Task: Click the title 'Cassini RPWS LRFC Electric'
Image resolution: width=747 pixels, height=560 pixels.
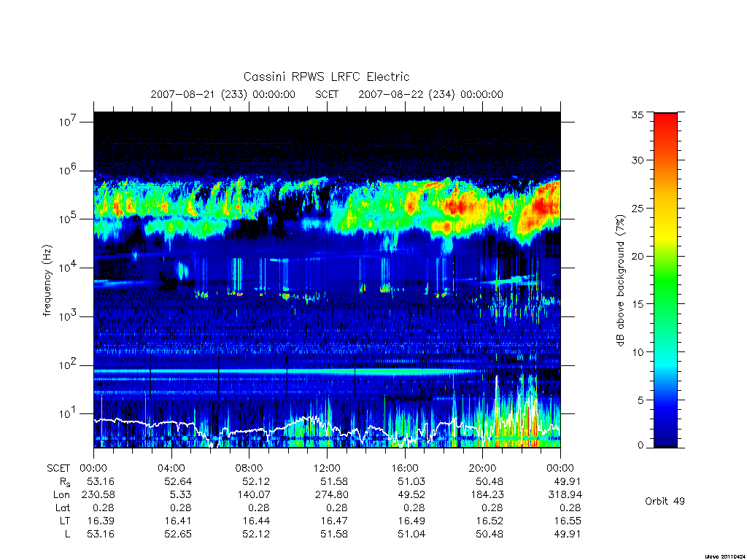Action: pos(326,77)
